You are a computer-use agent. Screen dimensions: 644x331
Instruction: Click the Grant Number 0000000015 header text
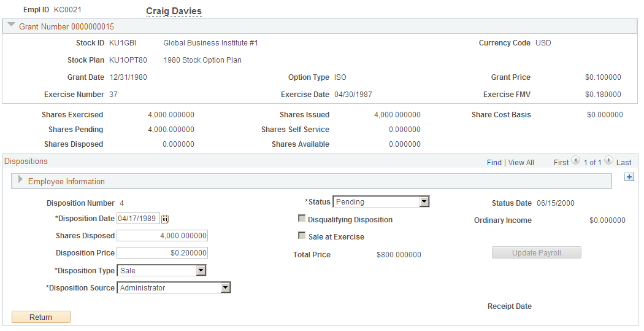click(x=66, y=27)
